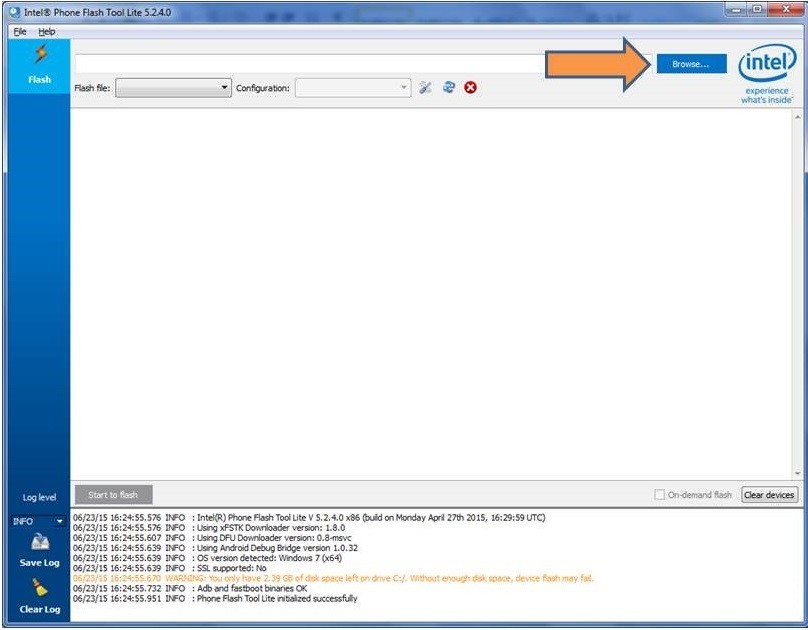Open the Help menu
Screen dimensions: 808x630
[46, 31]
